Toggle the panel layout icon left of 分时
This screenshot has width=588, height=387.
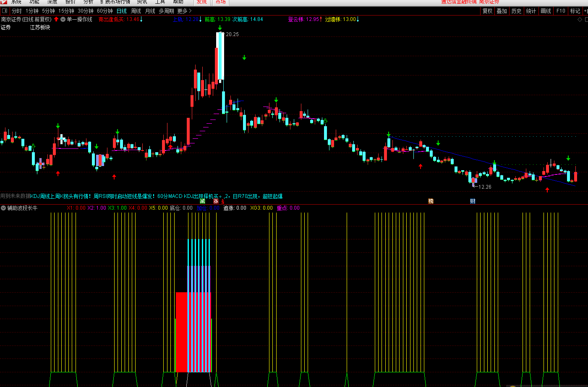tap(5, 11)
